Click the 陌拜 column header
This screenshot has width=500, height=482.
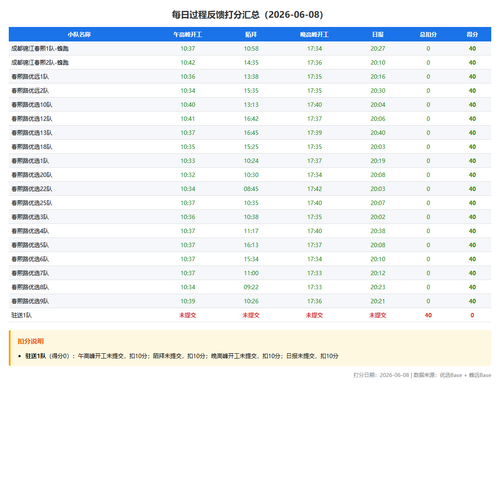pos(251,34)
